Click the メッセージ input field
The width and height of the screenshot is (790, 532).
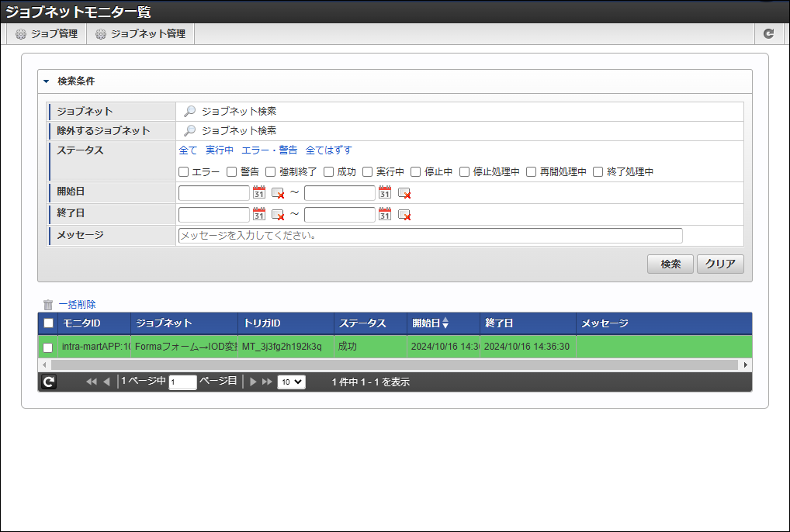click(x=431, y=236)
